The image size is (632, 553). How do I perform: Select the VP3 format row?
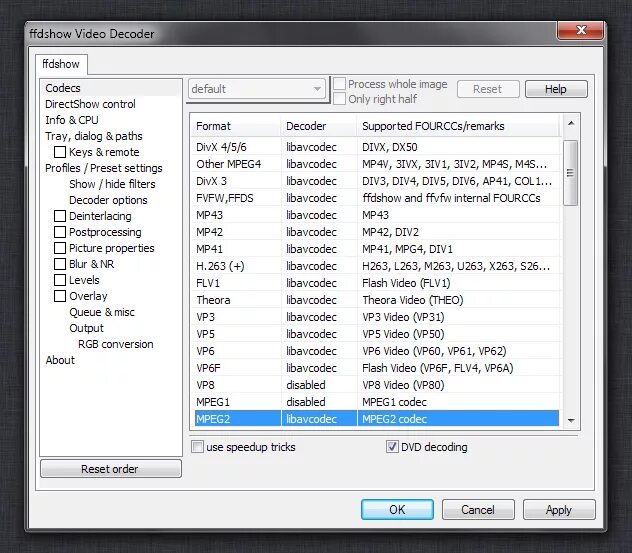point(376,317)
